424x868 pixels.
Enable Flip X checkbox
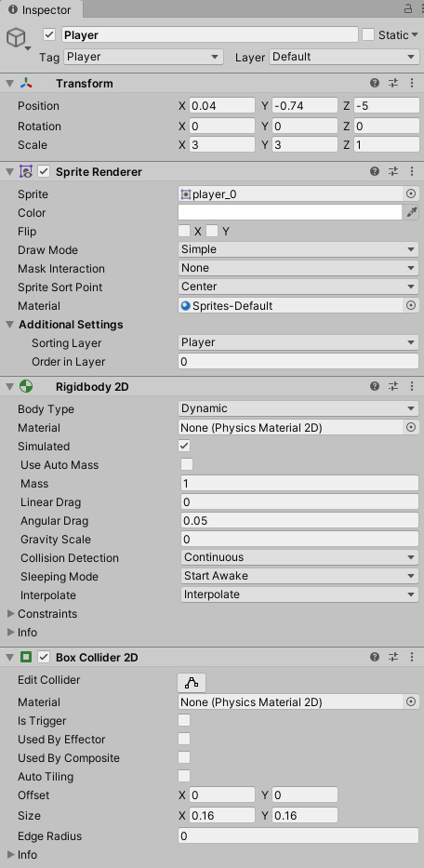click(x=184, y=231)
